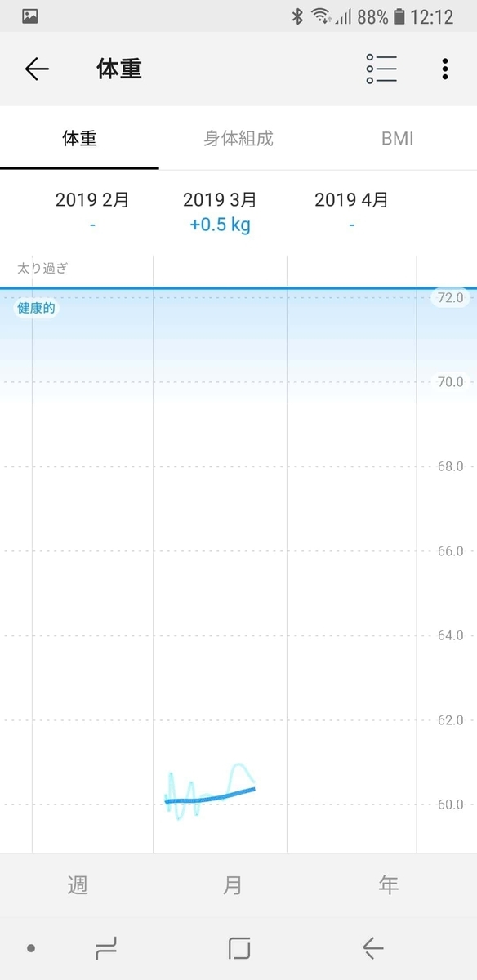
Task: Tap the 体重 page title
Action: 119,69
